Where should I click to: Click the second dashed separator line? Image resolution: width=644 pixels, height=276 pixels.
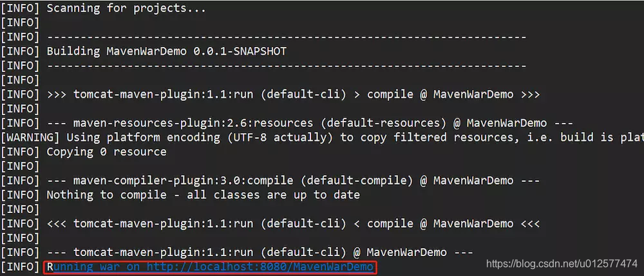pos(287,66)
